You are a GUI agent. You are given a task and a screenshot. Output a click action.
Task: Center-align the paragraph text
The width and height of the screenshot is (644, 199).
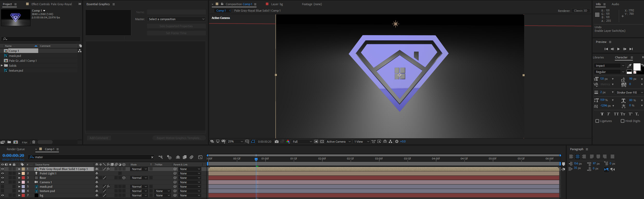click(578, 157)
